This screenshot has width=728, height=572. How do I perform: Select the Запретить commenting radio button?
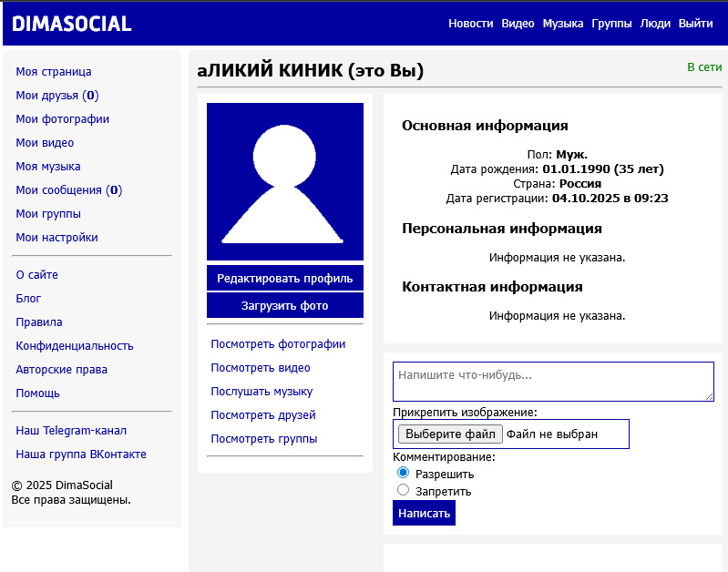403,490
